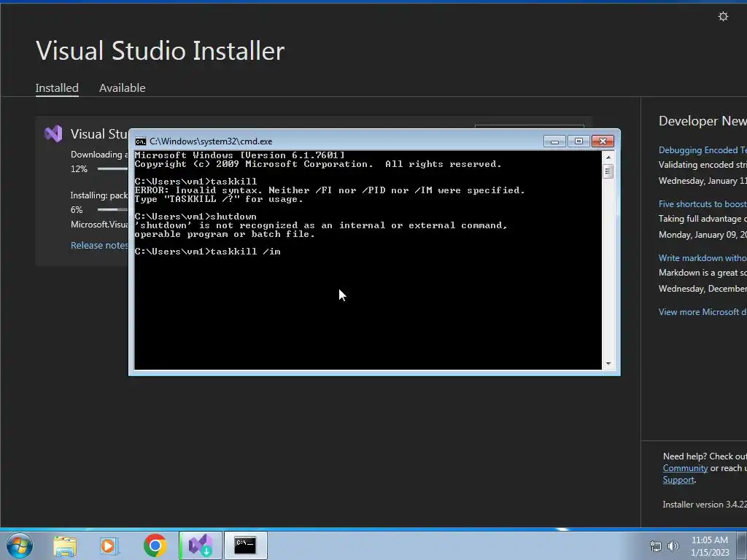Click the 'Monday, January 09' news date

pos(703,234)
